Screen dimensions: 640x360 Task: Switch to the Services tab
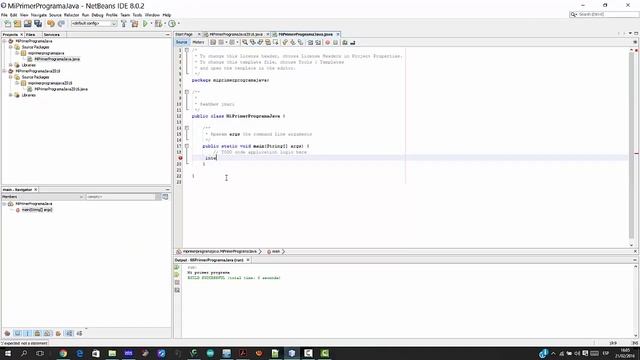[51, 35]
